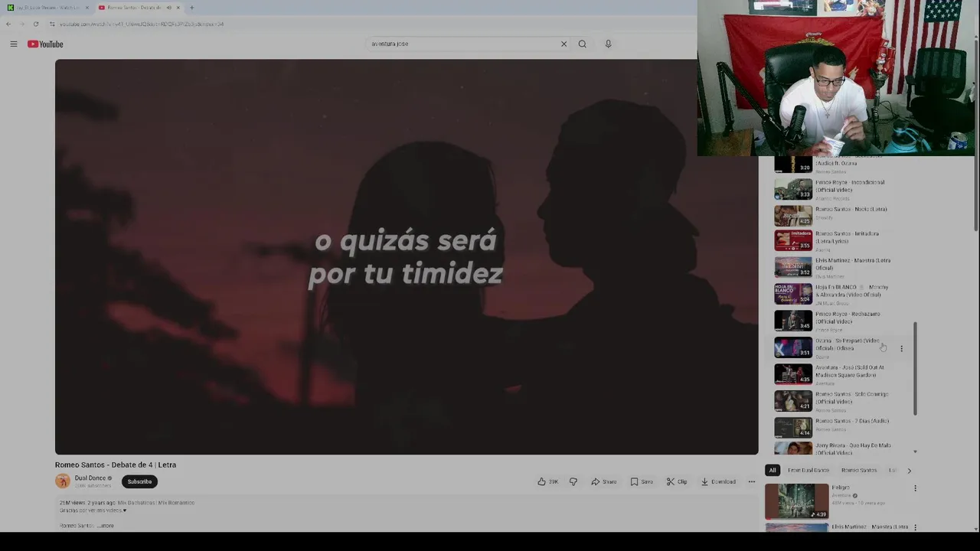Go to YouTube home via logo

click(45, 44)
